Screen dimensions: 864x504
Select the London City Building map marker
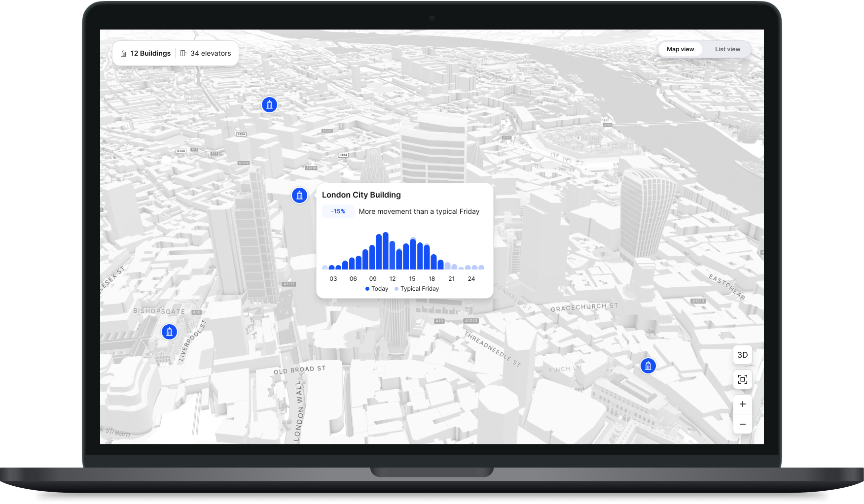[x=299, y=195]
